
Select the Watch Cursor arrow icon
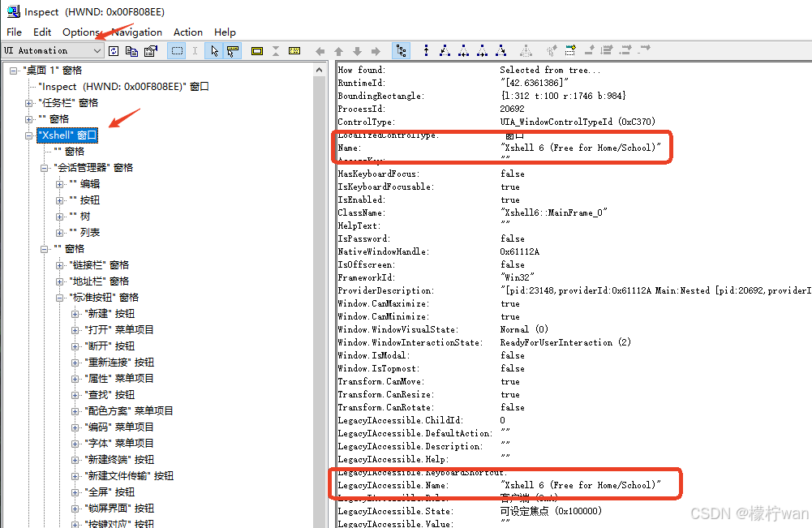point(215,50)
